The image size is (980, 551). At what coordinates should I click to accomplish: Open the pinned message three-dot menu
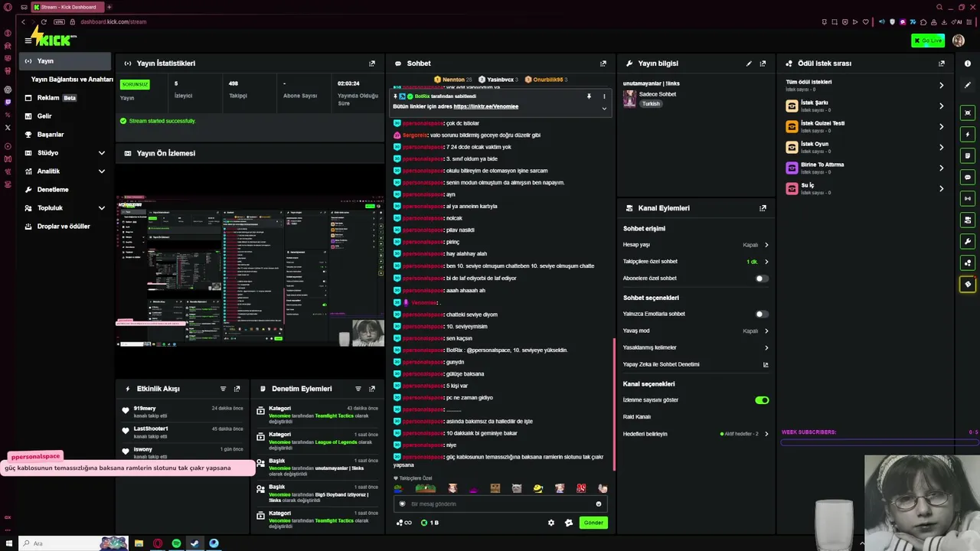[x=604, y=96]
